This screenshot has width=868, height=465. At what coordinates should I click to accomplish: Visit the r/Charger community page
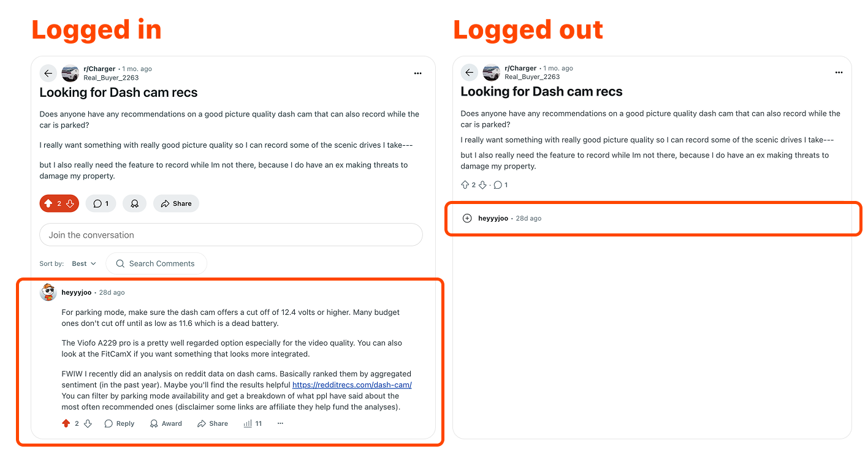pyautogui.click(x=99, y=68)
